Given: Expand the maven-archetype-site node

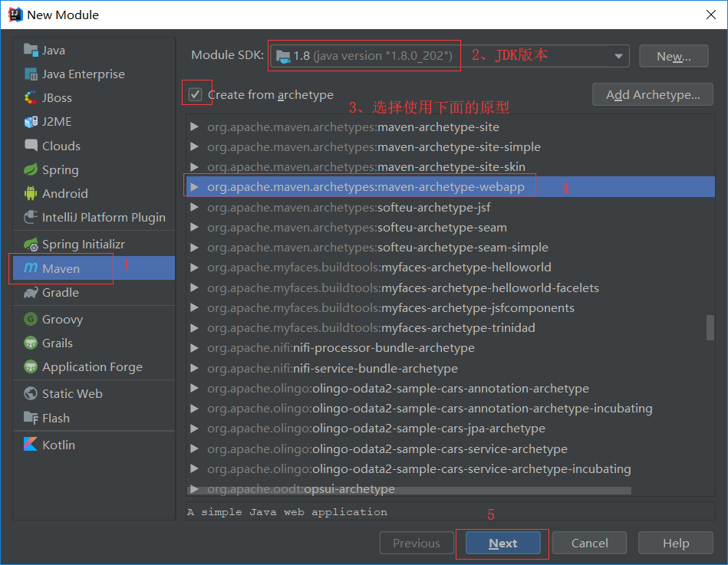Looking at the screenshot, I should pyautogui.click(x=195, y=126).
